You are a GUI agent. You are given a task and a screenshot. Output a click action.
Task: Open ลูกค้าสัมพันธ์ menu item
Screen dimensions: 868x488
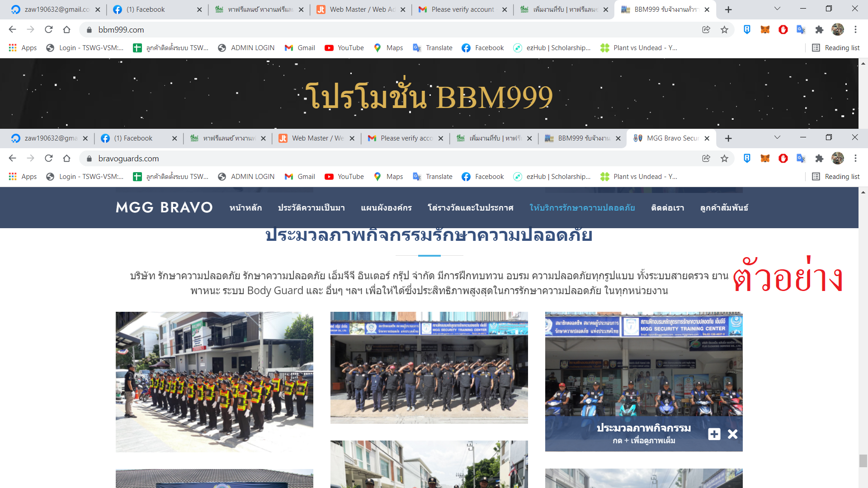[724, 208]
